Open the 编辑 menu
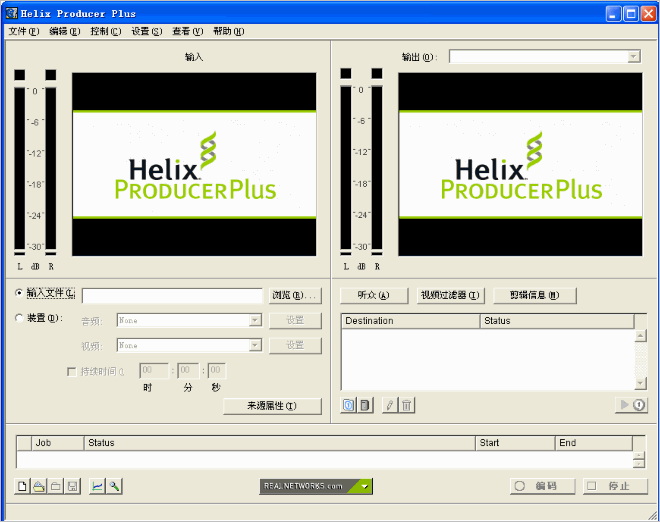The width and height of the screenshot is (660, 522). point(64,31)
